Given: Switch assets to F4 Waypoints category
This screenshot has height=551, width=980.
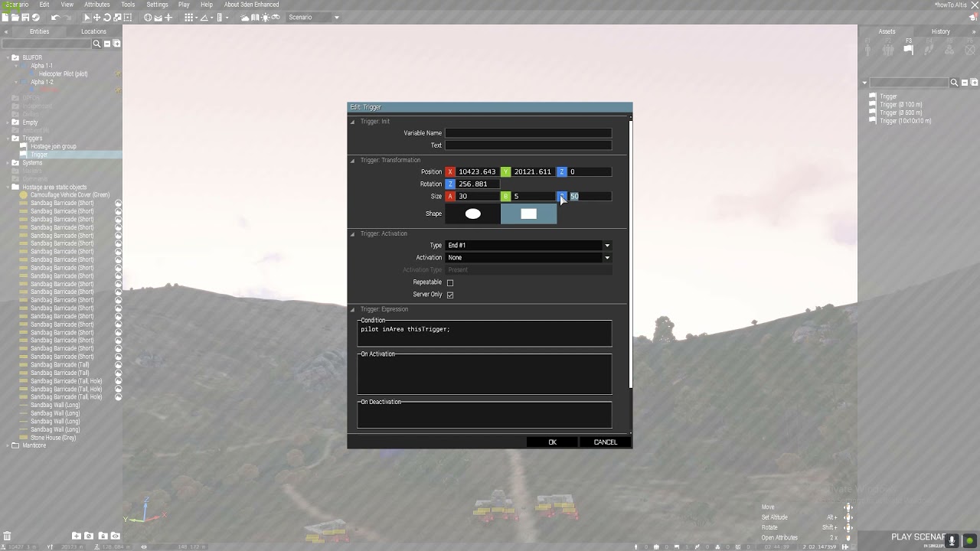Looking at the screenshot, I should click(x=929, y=50).
